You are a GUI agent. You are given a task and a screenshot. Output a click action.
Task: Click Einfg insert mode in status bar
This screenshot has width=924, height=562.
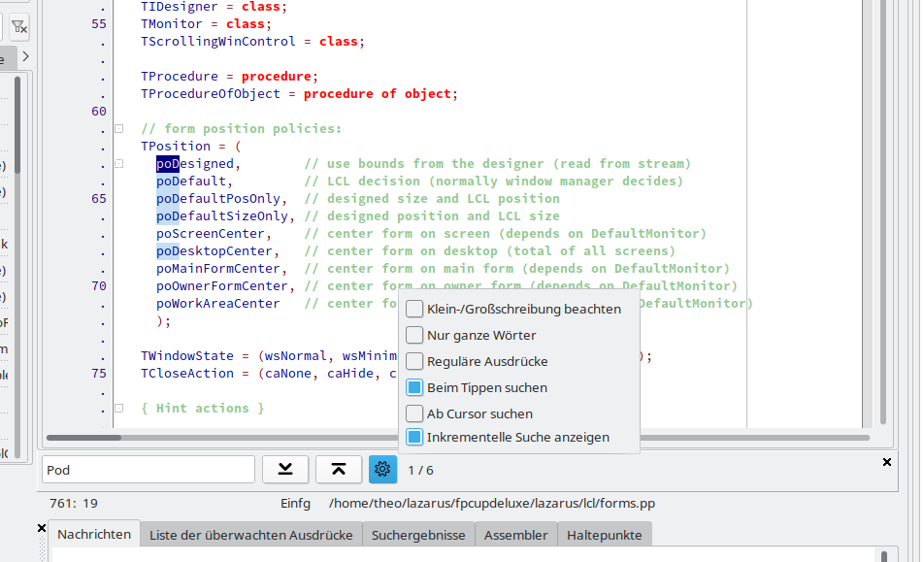pos(295,503)
